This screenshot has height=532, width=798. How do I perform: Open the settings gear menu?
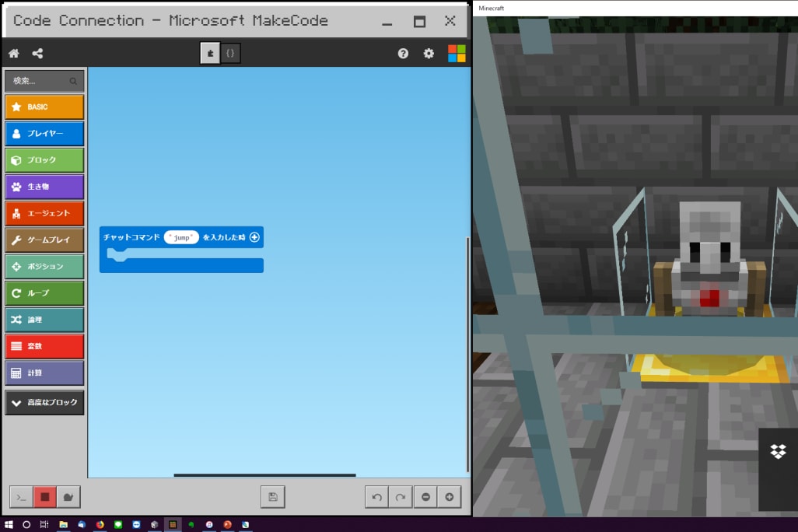(x=429, y=54)
